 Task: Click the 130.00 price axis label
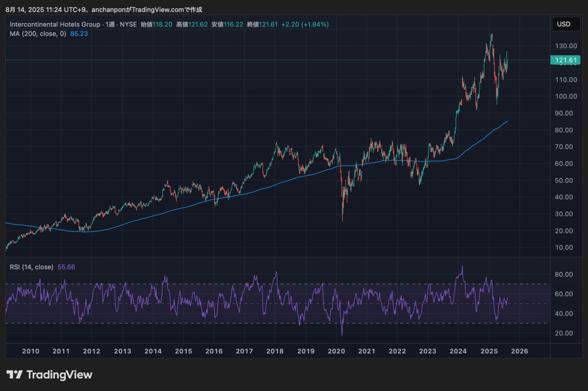[x=565, y=46]
